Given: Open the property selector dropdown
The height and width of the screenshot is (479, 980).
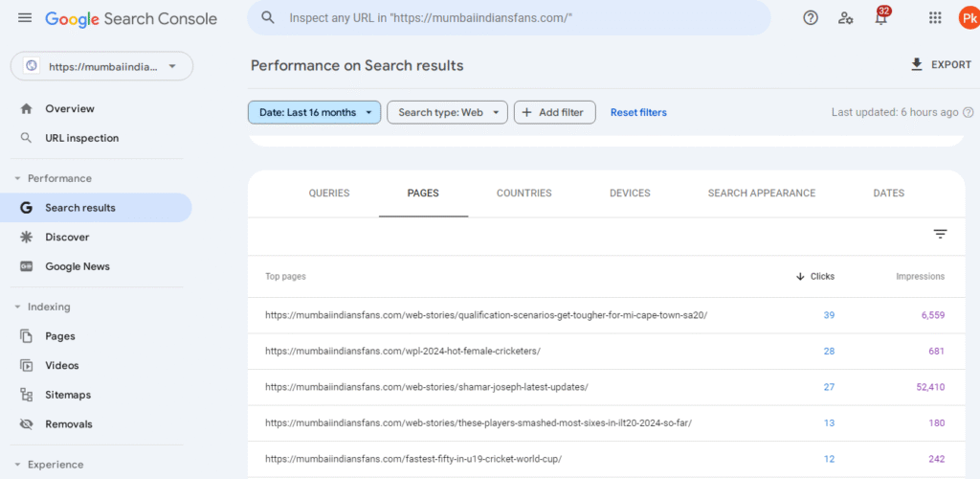Looking at the screenshot, I should coord(101,66).
